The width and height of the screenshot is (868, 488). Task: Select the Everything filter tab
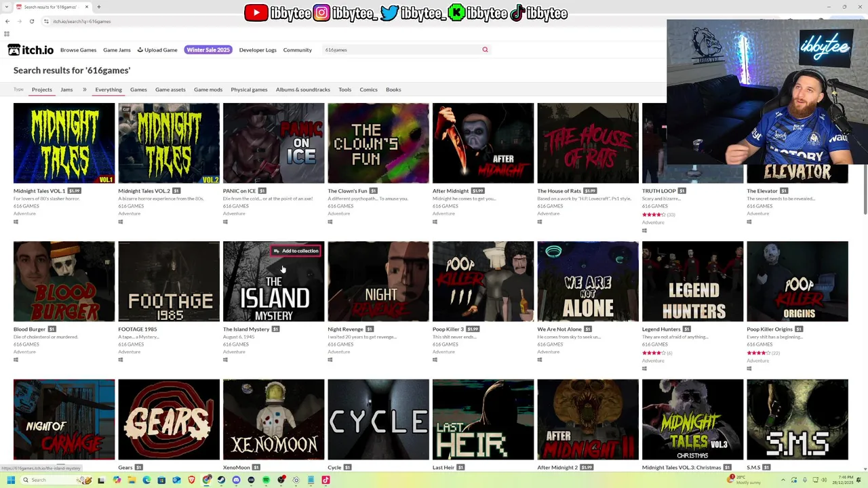[x=108, y=89]
